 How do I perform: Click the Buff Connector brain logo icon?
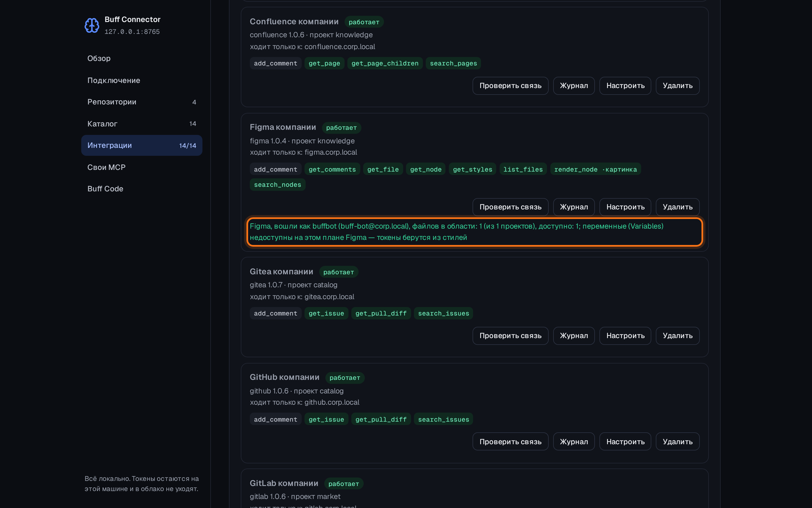(92, 25)
